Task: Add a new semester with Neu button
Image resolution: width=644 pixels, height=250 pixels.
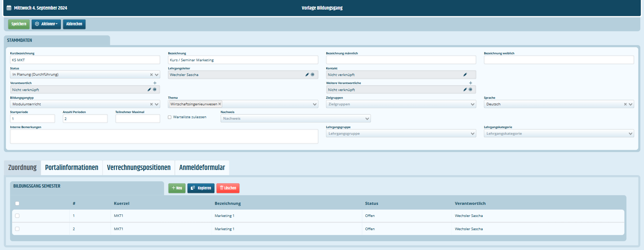Action: [x=177, y=188]
